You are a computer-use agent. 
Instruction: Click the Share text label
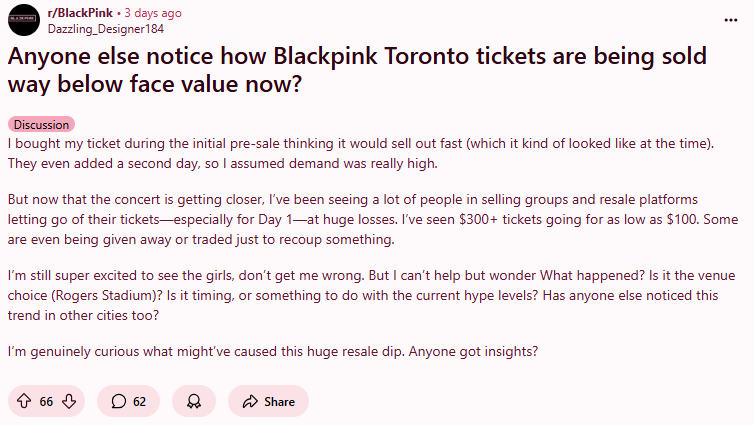(279, 401)
